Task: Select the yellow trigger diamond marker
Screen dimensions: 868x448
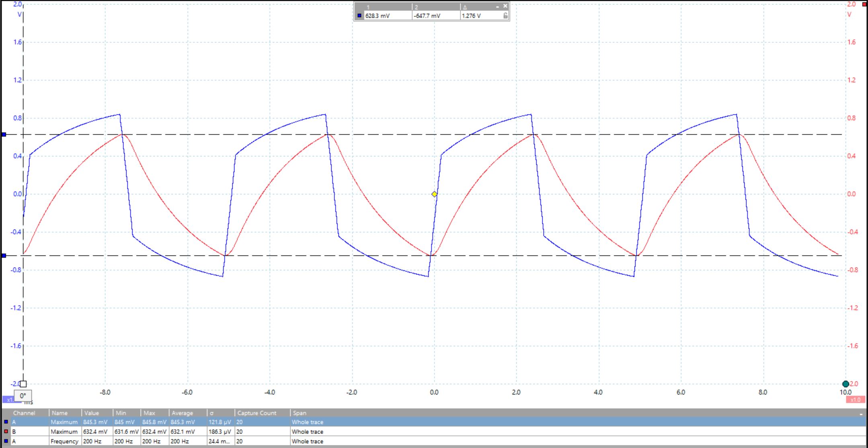Action: (x=434, y=194)
